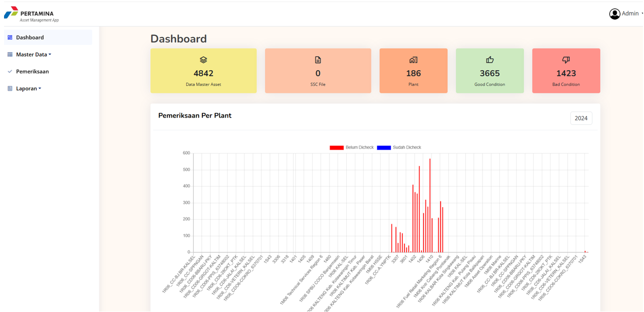Click the building icon on Plant card

point(413,60)
